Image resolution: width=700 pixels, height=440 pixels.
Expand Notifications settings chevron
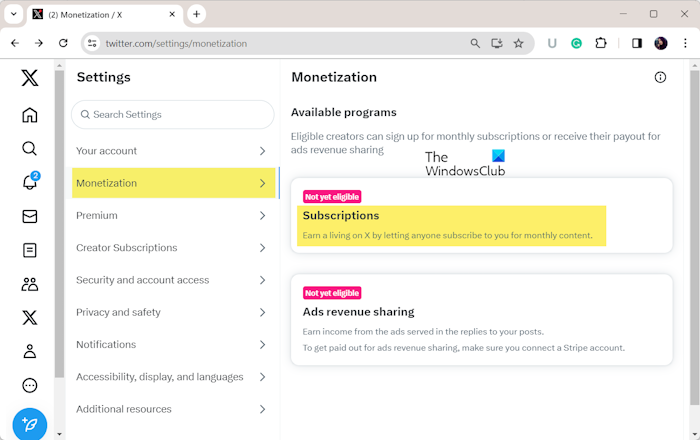point(262,344)
